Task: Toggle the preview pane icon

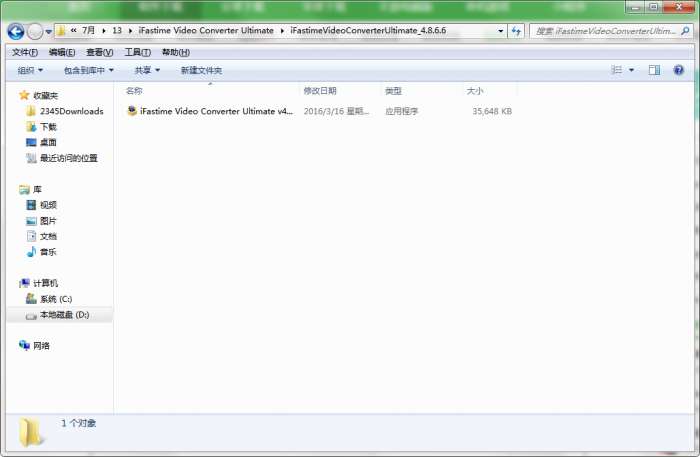Action: pyautogui.click(x=654, y=70)
